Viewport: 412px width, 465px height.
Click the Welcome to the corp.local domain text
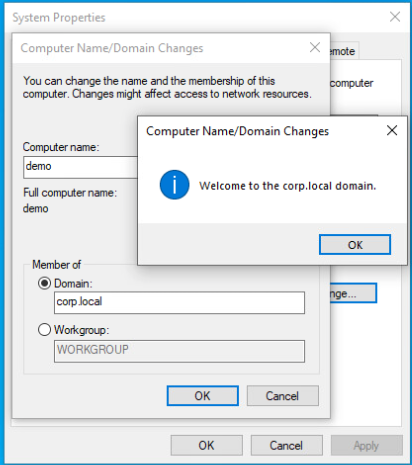click(288, 186)
